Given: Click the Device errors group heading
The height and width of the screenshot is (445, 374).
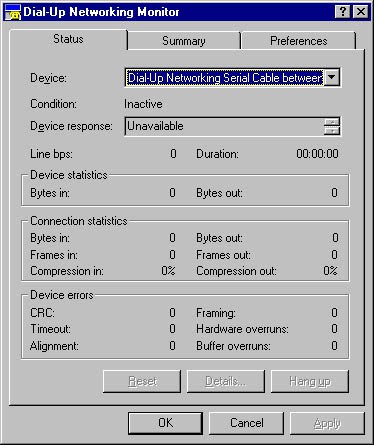Looking at the screenshot, I should 62,295.
